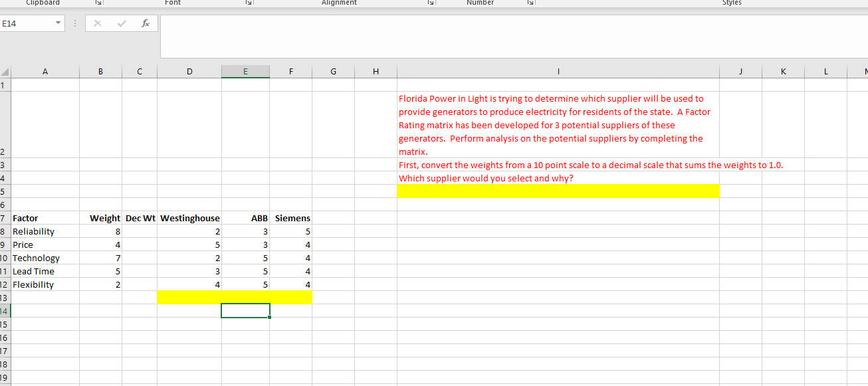Open the Number format dialog launcher
Image resolution: width=868 pixels, height=386 pixels.
(530, 3)
